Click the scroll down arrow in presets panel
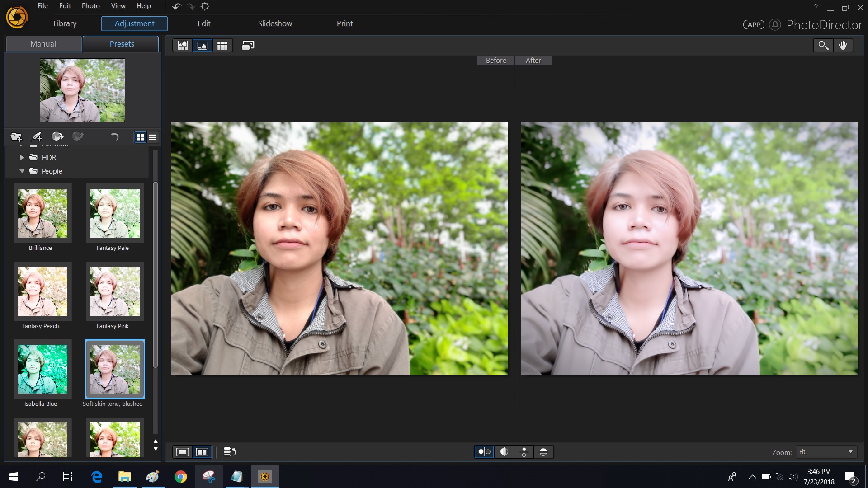The image size is (868, 488). (x=156, y=449)
